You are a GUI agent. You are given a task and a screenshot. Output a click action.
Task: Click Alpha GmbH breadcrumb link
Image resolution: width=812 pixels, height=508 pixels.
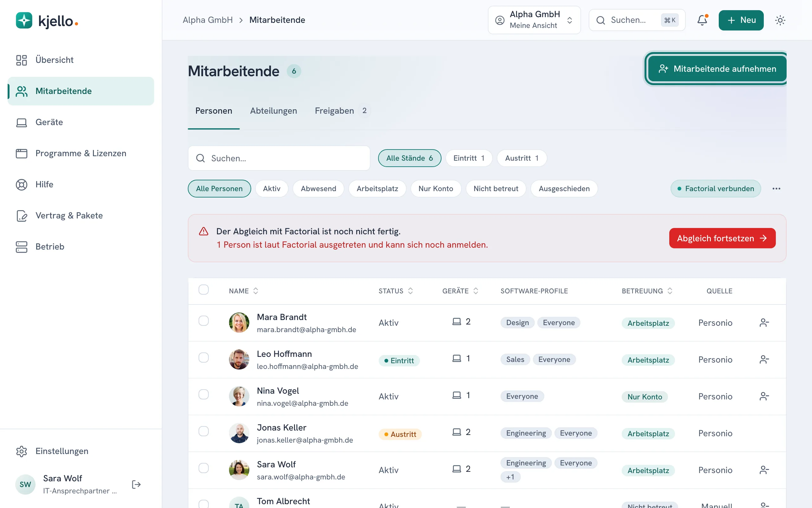[208, 20]
